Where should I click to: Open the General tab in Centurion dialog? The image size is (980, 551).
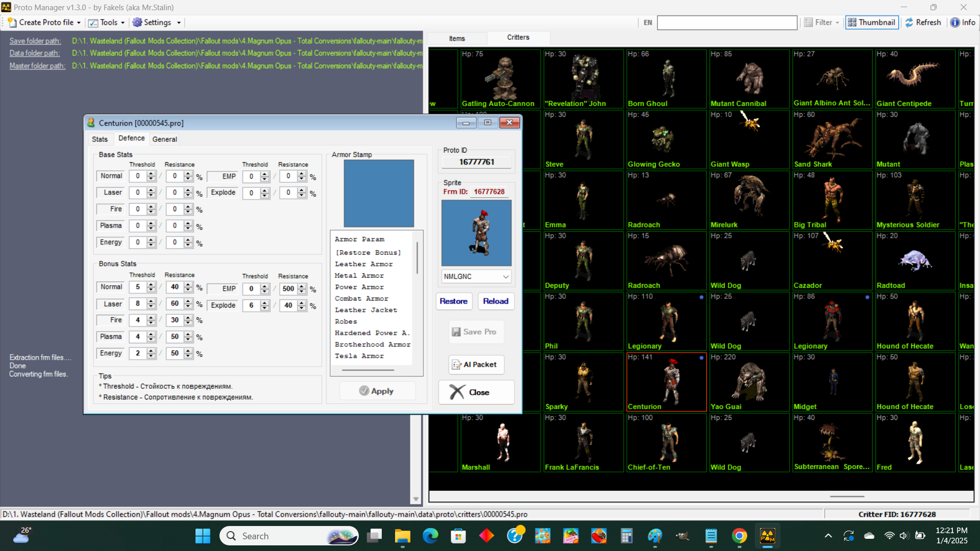click(164, 139)
